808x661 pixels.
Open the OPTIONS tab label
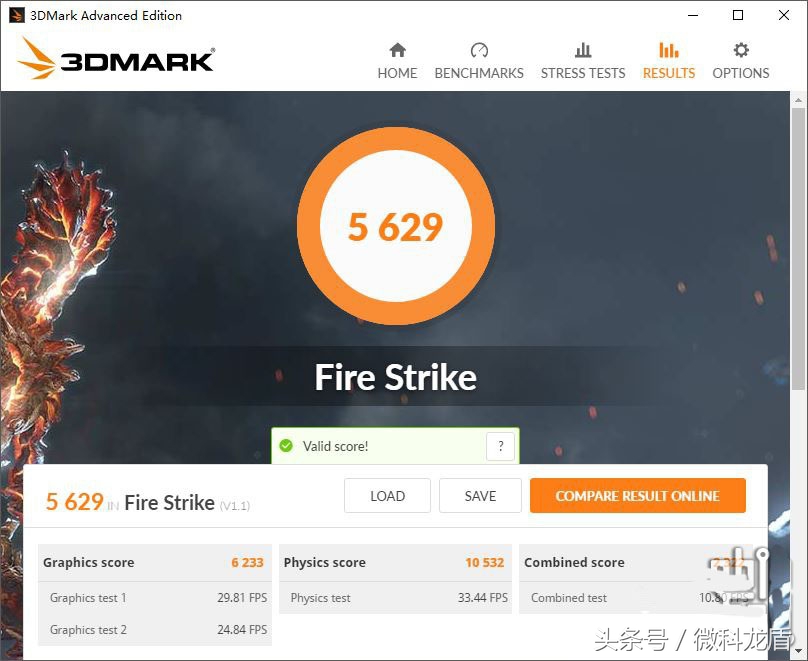point(741,73)
